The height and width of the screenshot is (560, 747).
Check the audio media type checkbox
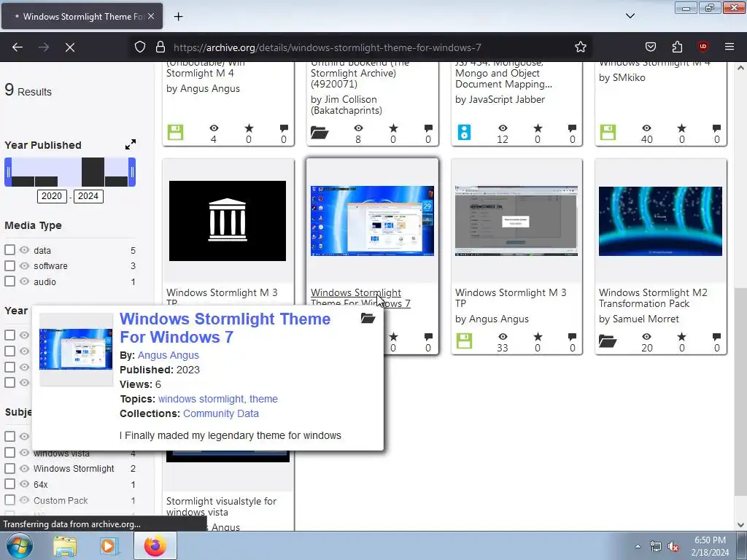(9, 281)
